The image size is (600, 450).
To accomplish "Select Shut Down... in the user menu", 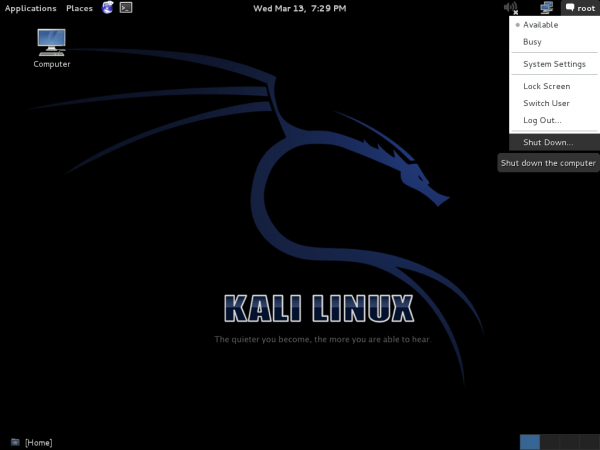I will point(554,142).
